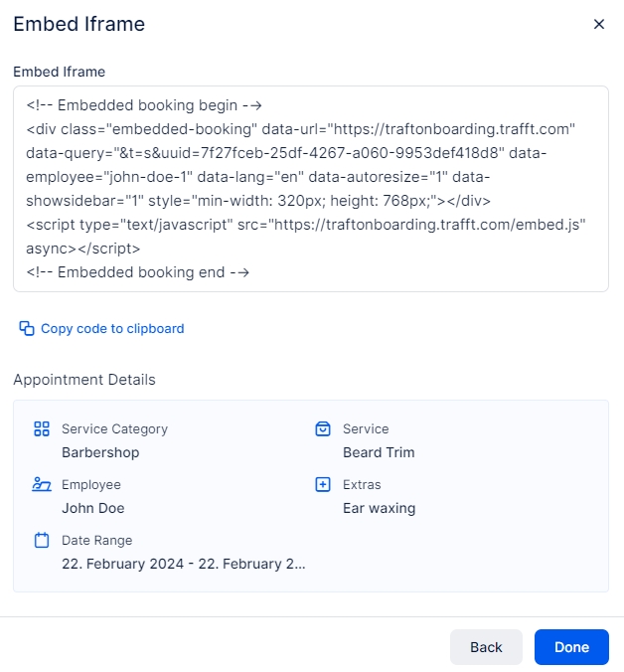Click the copy-to-clipboard icon

pyautogui.click(x=27, y=328)
